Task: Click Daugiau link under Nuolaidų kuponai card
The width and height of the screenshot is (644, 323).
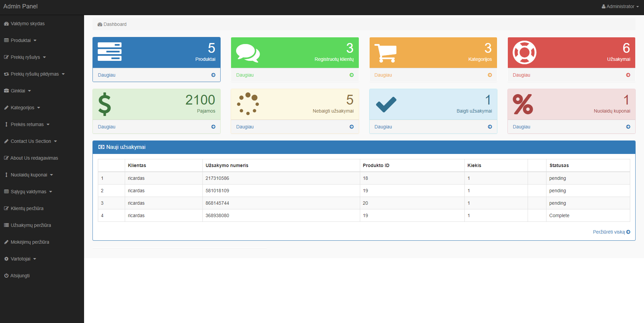Action: [521, 127]
